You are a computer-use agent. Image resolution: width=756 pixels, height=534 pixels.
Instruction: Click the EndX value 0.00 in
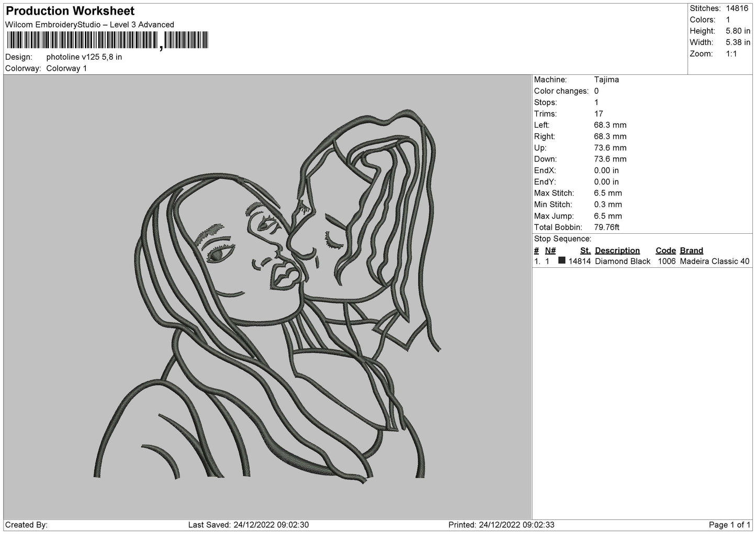tap(606, 171)
